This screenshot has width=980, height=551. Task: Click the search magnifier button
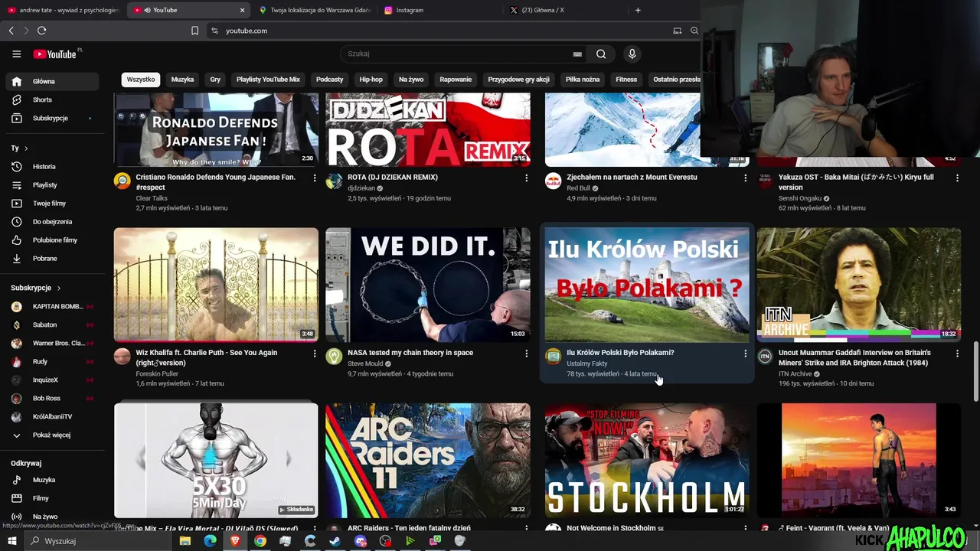click(x=601, y=54)
